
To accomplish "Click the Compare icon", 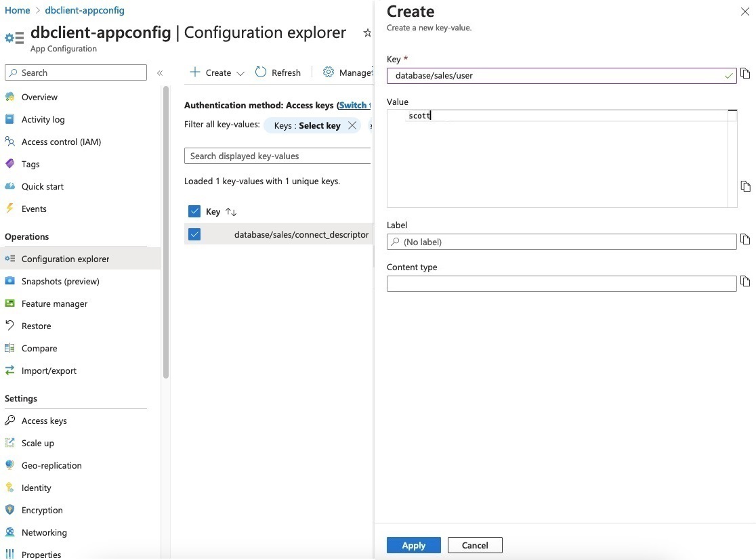I will [x=9, y=348].
